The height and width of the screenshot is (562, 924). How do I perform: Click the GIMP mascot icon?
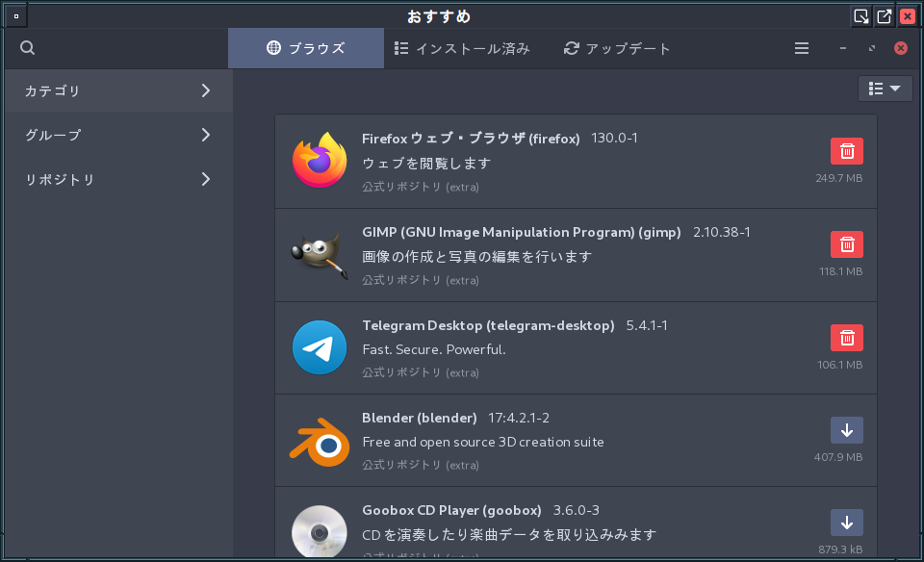320,254
